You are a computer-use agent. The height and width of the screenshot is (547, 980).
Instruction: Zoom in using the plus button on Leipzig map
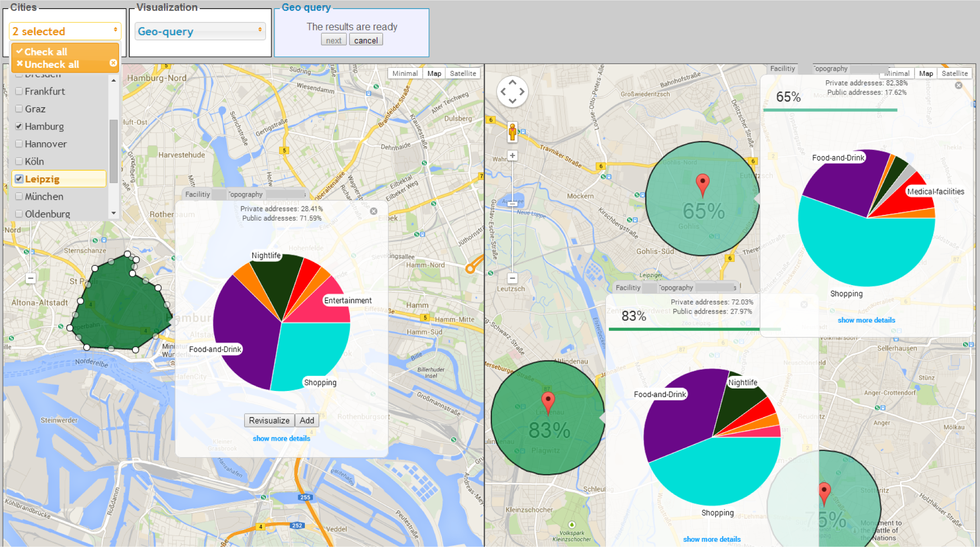pyautogui.click(x=512, y=156)
